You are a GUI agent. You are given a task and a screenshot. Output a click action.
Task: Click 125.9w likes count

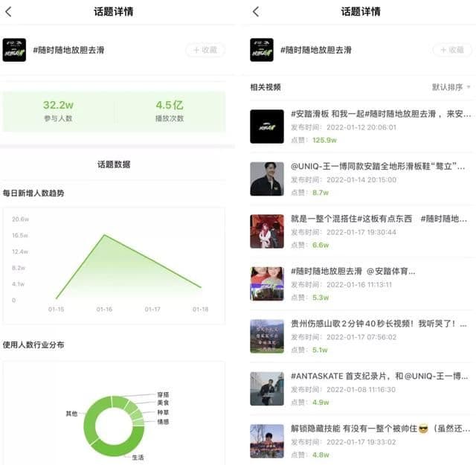(x=324, y=141)
